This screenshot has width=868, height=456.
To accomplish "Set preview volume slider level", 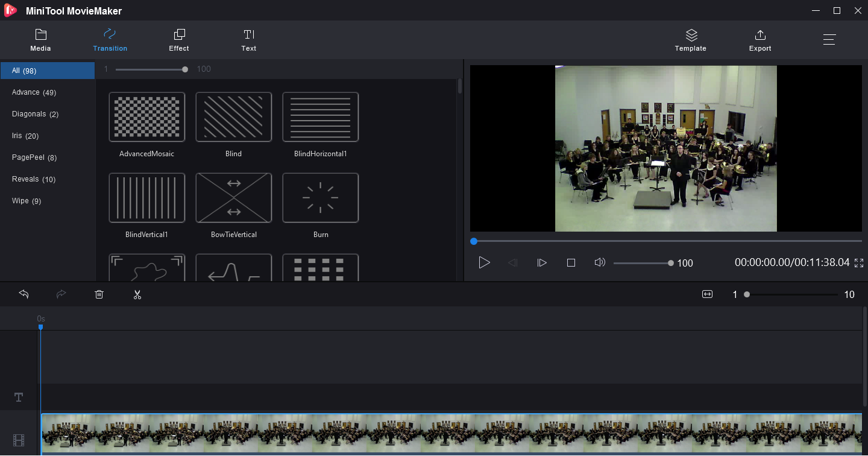I will tap(643, 263).
